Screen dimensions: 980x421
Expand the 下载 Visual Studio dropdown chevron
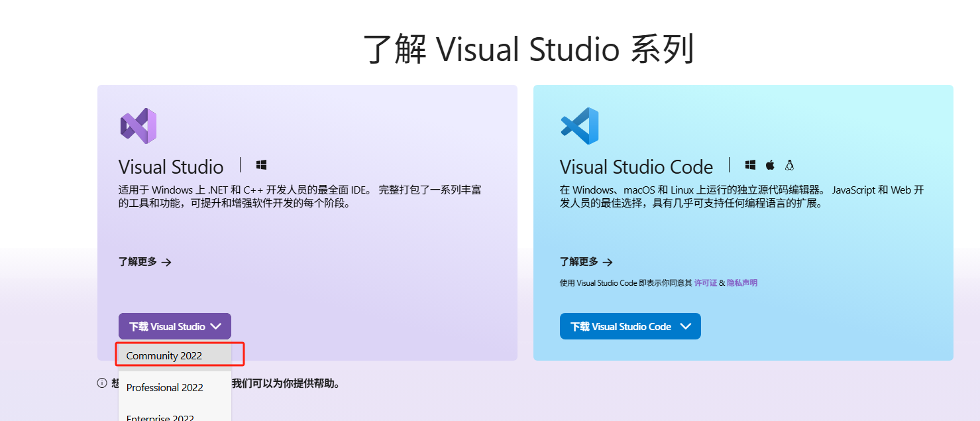point(217,326)
